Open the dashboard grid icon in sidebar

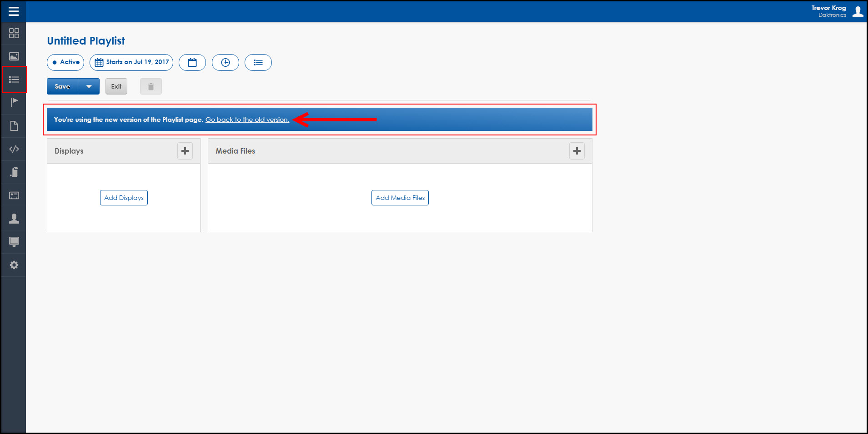tap(14, 33)
